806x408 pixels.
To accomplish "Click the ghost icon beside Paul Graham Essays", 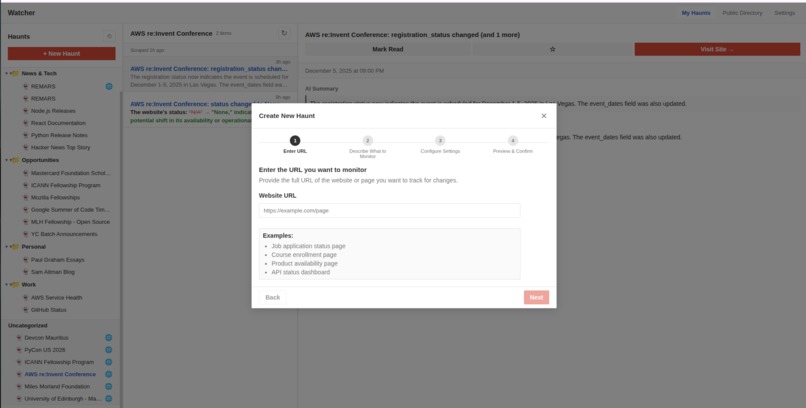I will pyautogui.click(x=26, y=260).
